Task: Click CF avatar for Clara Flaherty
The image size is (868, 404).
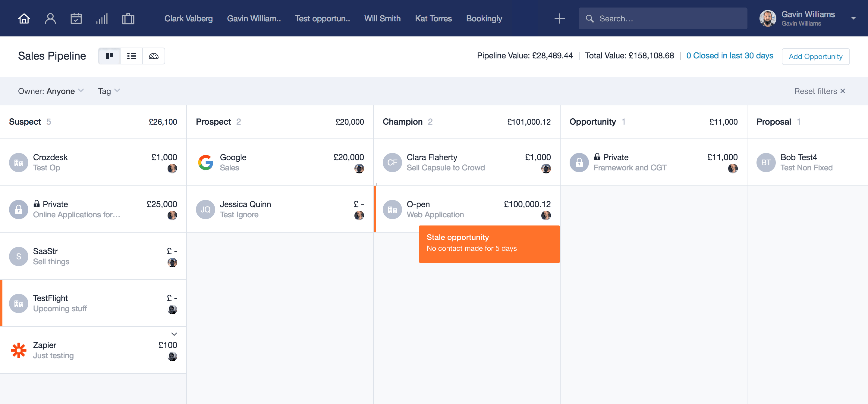Action: (x=392, y=163)
